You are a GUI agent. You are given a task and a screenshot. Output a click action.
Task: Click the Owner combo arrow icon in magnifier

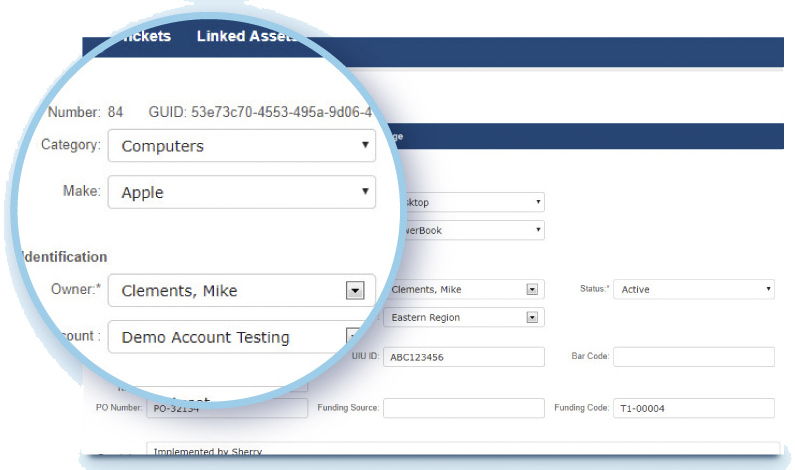(353, 291)
